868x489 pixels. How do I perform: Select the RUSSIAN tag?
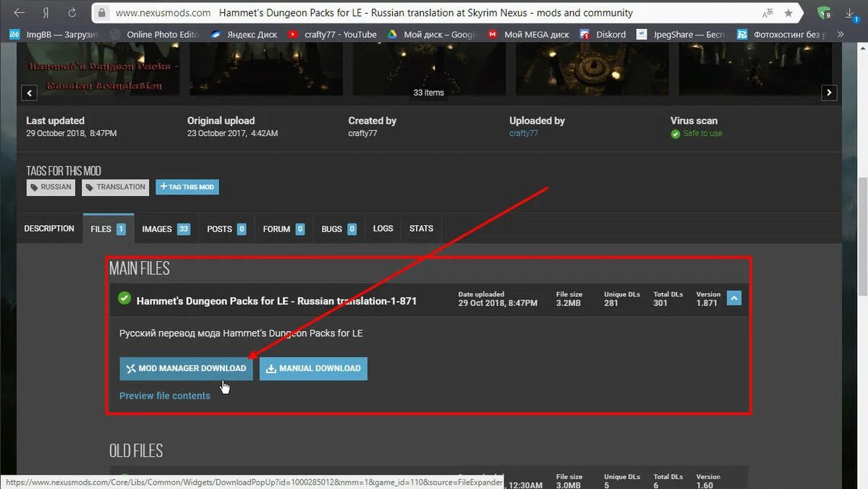[x=51, y=187]
